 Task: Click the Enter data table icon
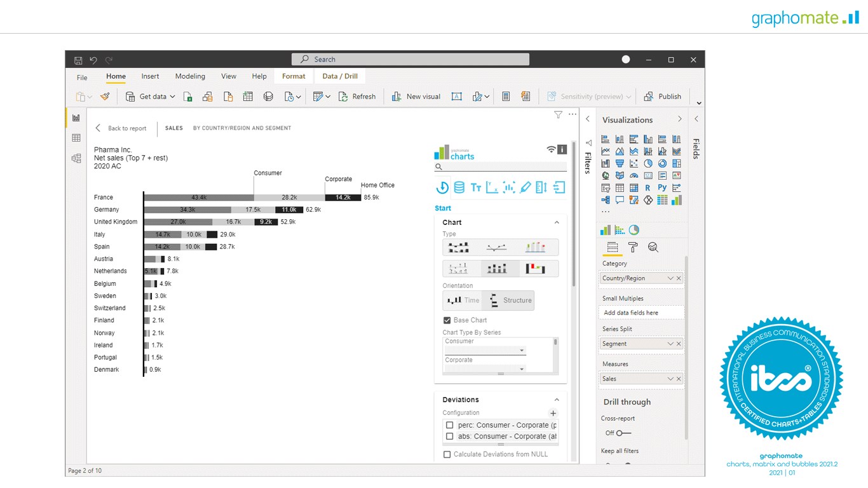(x=248, y=97)
